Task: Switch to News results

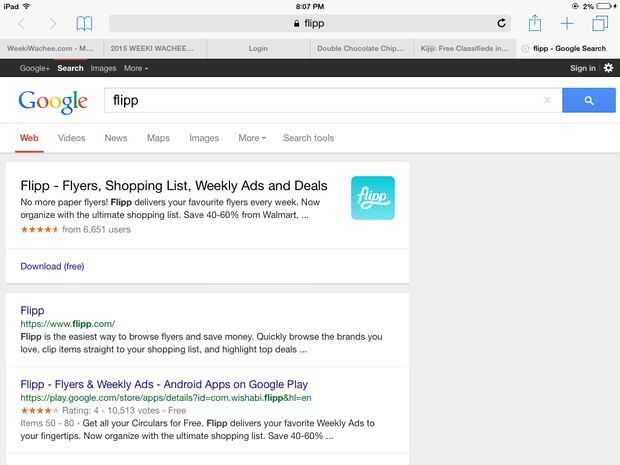Action: point(116,138)
